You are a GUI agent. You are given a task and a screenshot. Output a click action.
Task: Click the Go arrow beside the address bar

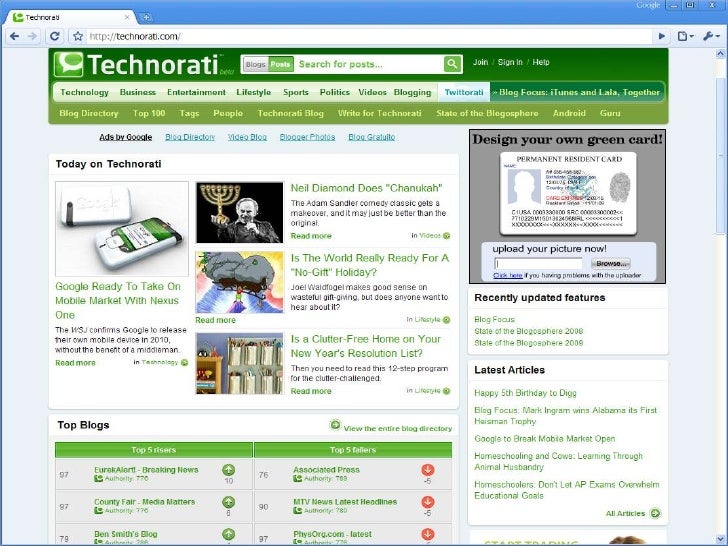pos(662,36)
